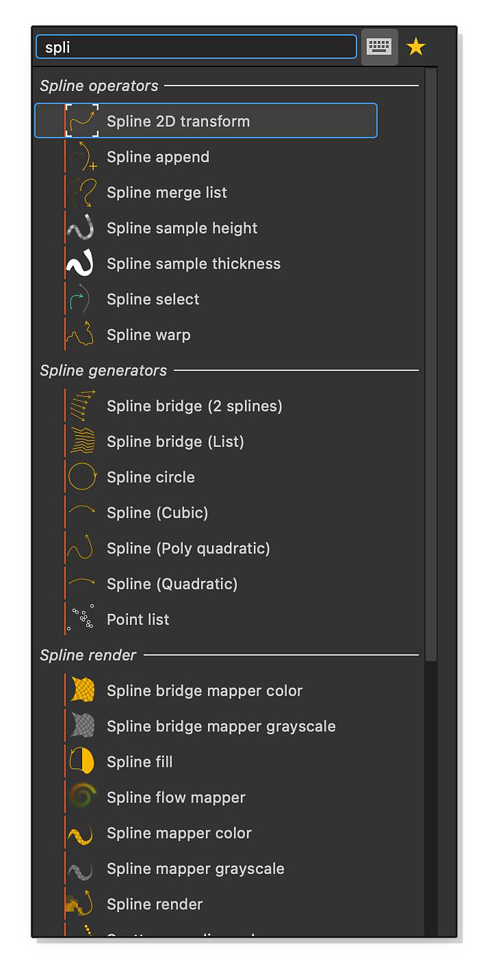Select the Point list icon
This screenshot has height=980, width=494.
pyautogui.click(x=81, y=619)
